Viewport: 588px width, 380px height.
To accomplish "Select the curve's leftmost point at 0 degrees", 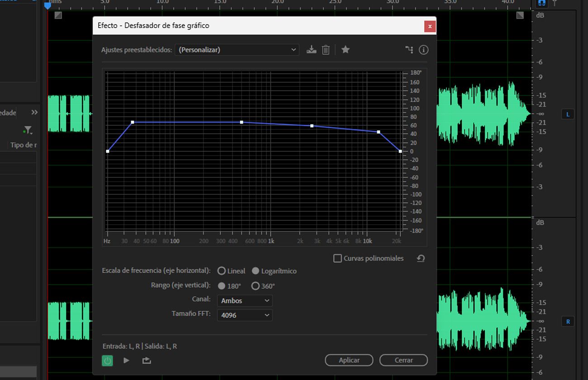I will [x=108, y=151].
